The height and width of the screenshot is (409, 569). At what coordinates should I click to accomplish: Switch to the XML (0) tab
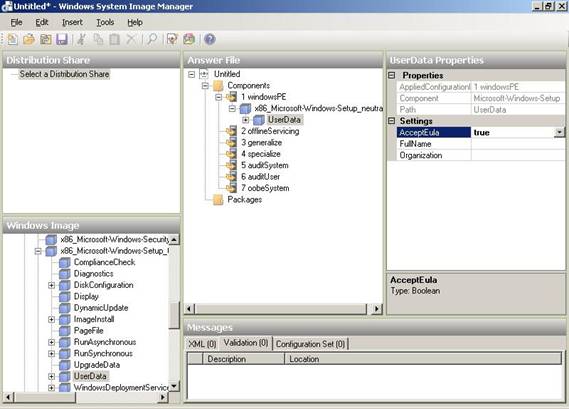coord(202,344)
